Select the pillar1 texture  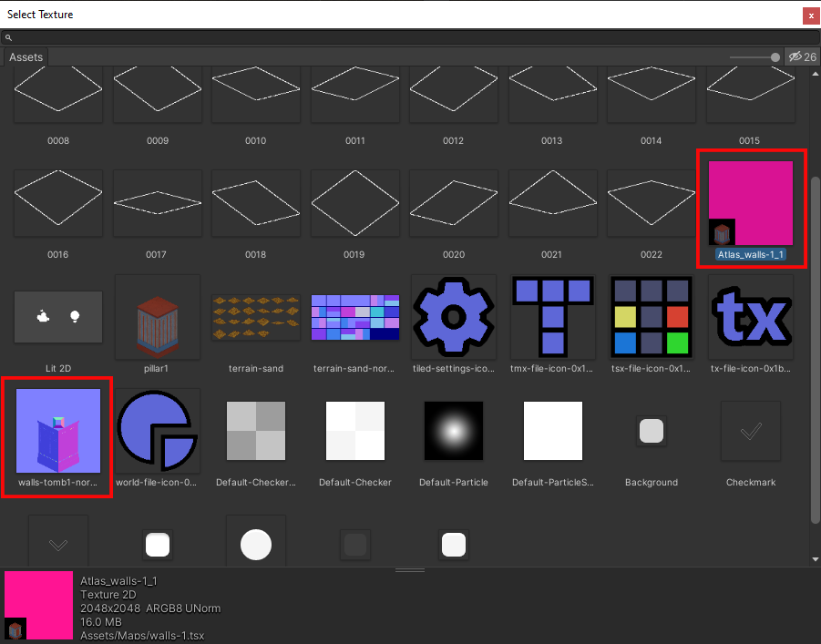[157, 317]
